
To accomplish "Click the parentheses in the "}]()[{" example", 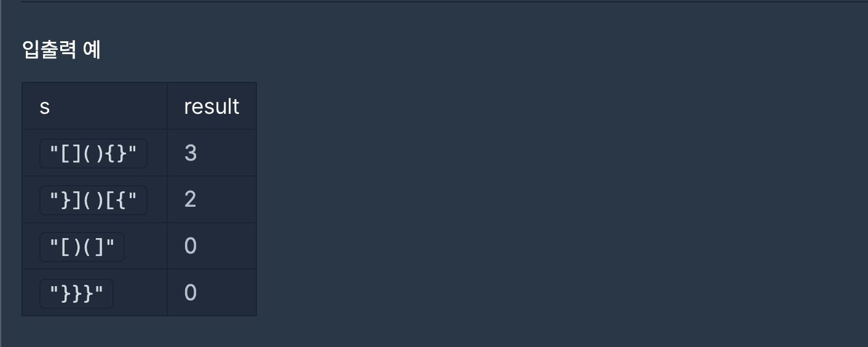I will click(x=93, y=200).
